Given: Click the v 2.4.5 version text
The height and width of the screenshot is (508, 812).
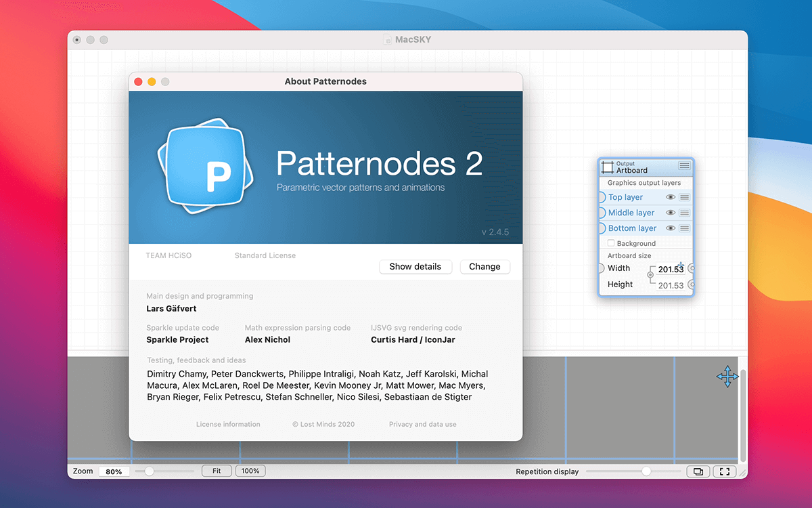Looking at the screenshot, I should [x=495, y=232].
